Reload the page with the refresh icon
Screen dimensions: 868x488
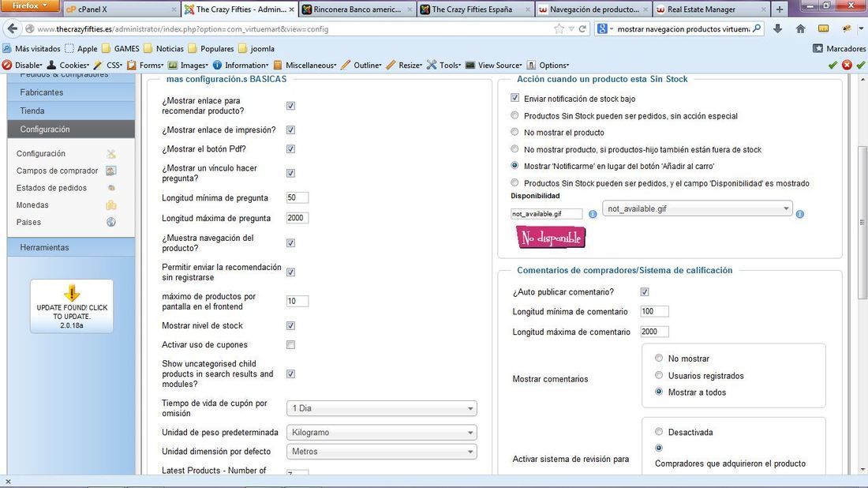(582, 28)
